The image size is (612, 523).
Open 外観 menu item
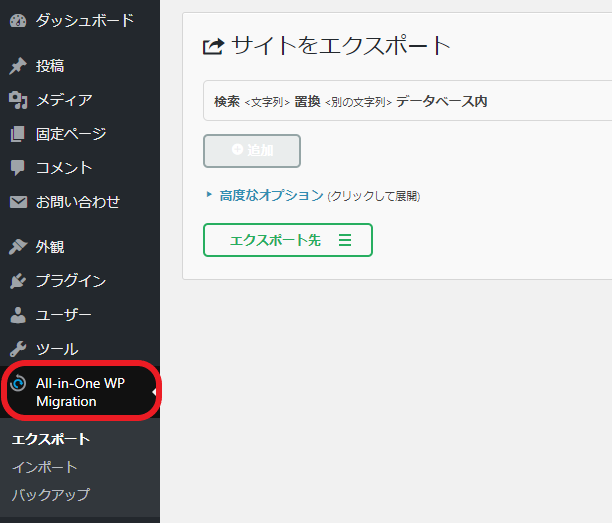pyautogui.click(x=50, y=247)
